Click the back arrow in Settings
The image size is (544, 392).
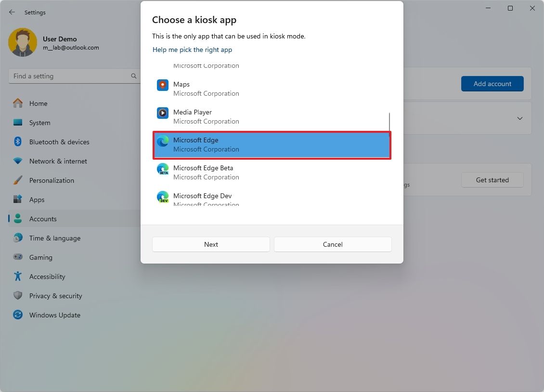(x=12, y=12)
